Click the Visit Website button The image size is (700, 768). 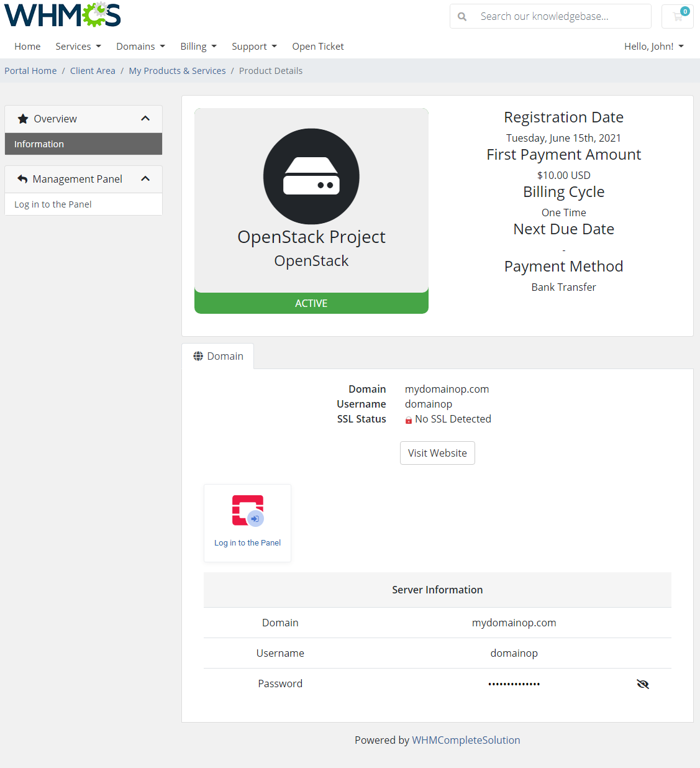tap(437, 453)
